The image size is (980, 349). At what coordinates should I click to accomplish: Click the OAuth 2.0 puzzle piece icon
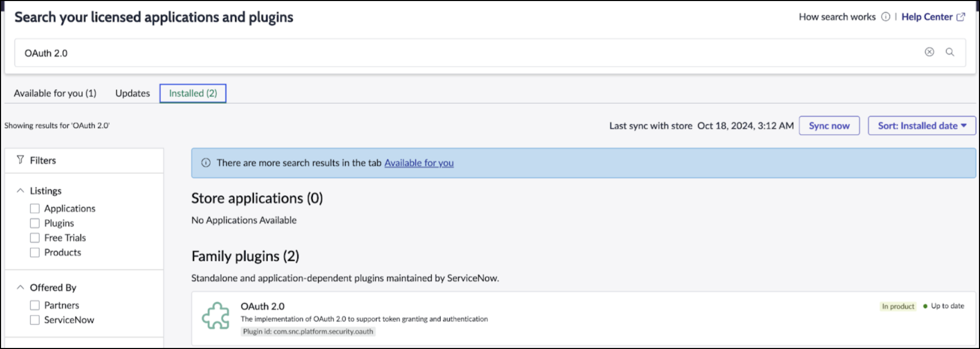click(215, 316)
